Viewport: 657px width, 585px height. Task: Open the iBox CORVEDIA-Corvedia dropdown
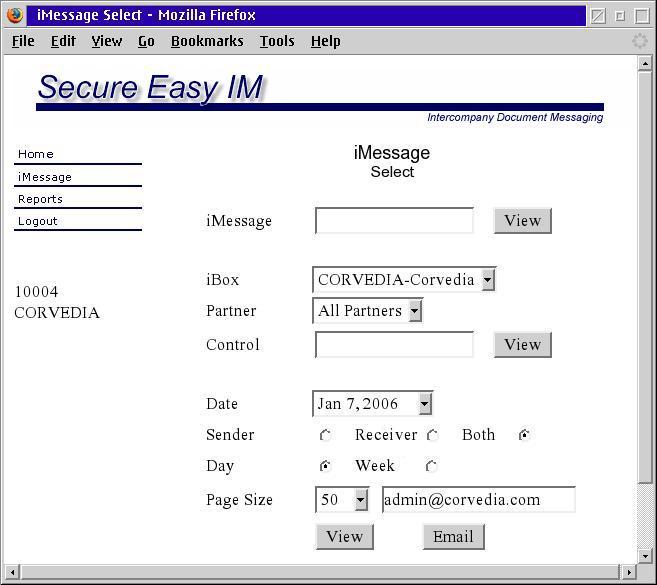404,280
